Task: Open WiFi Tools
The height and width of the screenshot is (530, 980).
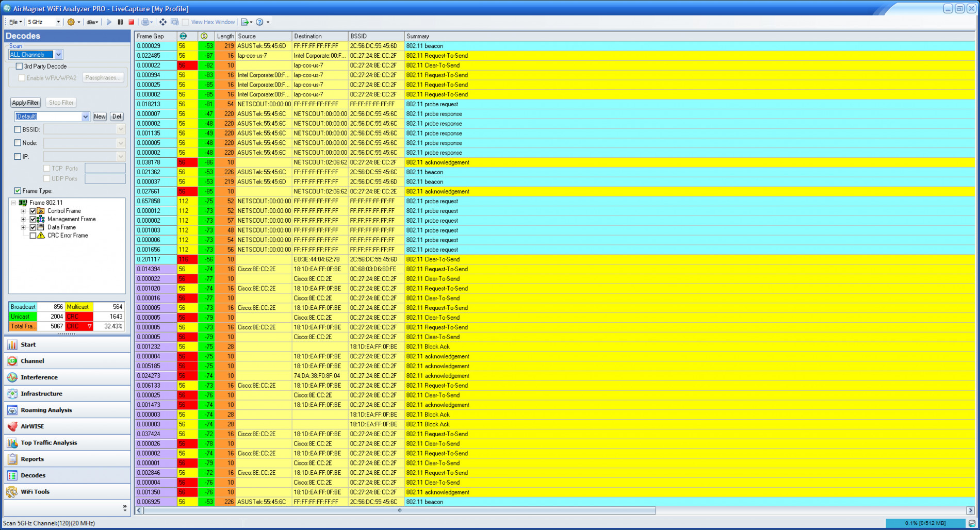Action: [67, 492]
